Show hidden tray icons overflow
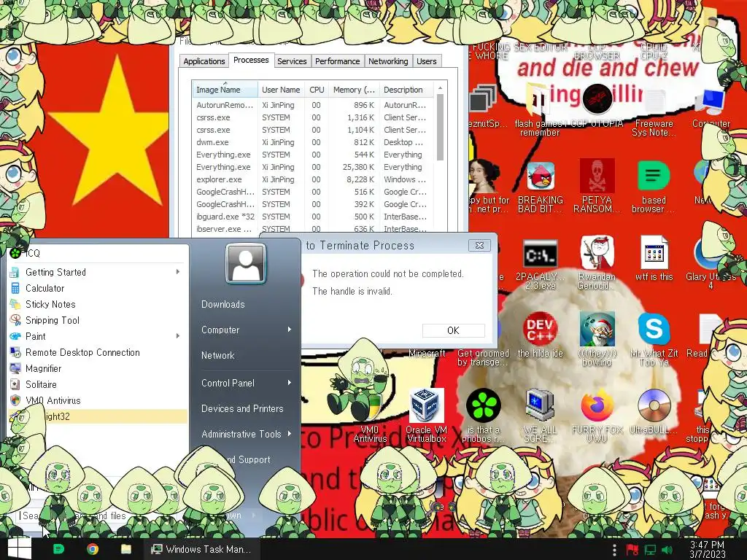This screenshot has height=560, width=747. point(614,550)
